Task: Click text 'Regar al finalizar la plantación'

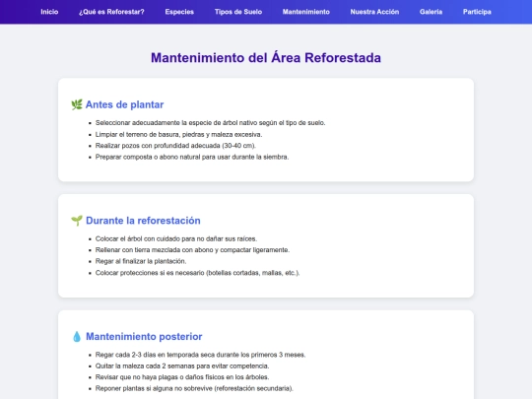Action: pyautogui.click(x=141, y=261)
